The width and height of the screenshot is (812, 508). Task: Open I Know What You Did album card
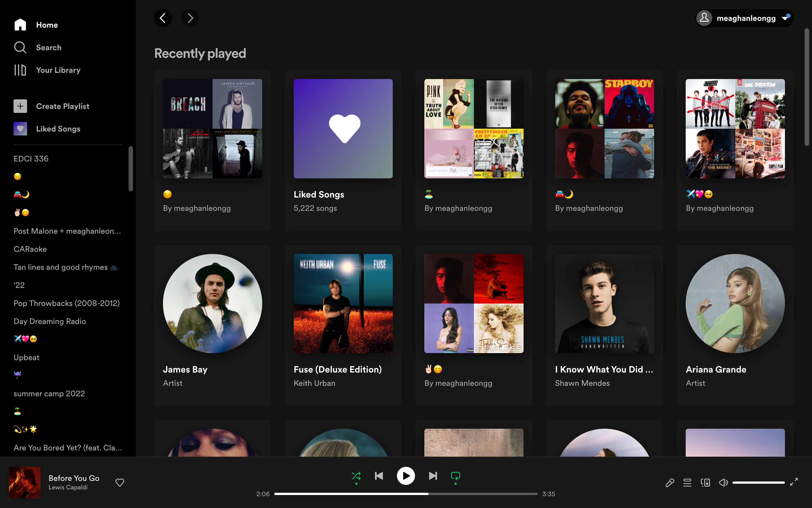604,325
